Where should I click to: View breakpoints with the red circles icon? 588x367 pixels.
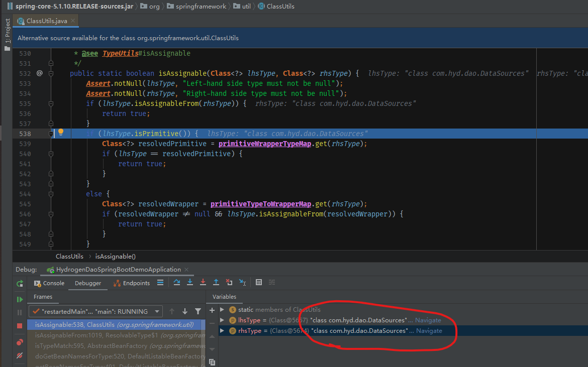20,342
